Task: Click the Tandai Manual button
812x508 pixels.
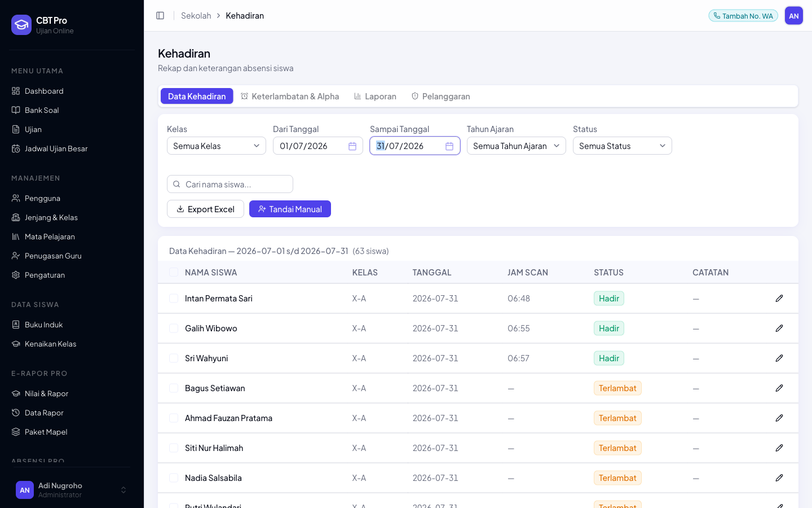Action: coord(290,209)
